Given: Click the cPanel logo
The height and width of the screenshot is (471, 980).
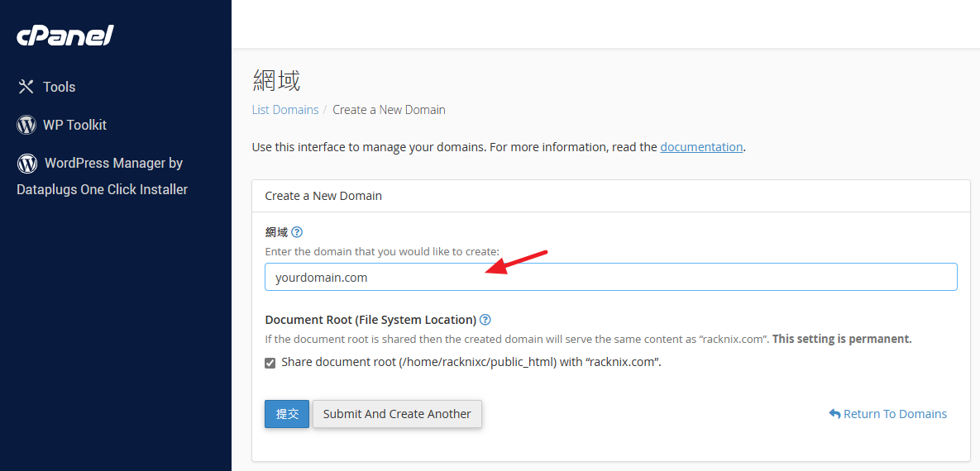Looking at the screenshot, I should point(65,36).
